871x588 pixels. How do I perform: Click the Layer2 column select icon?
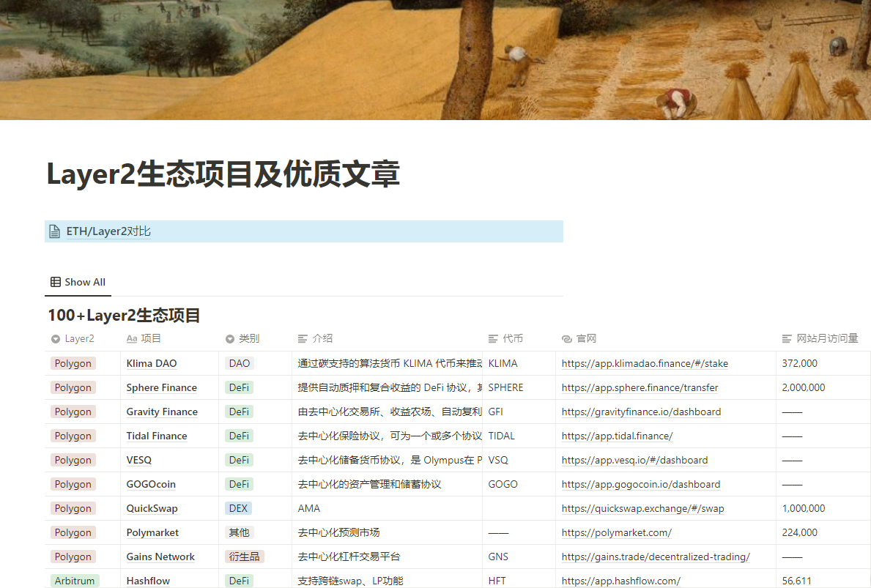tap(56, 339)
